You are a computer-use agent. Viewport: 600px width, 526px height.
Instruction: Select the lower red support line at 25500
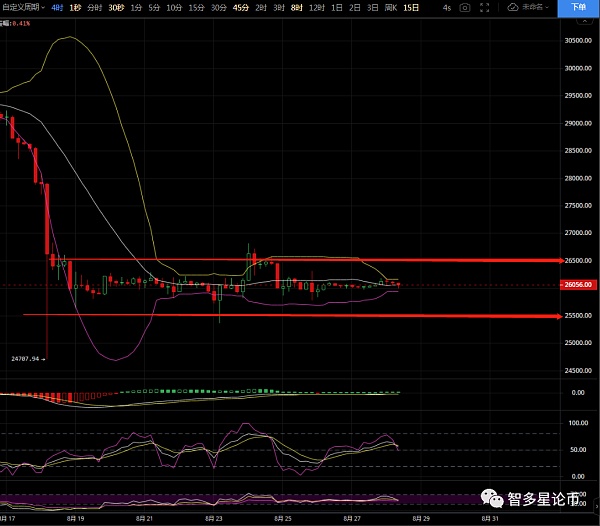tap(300, 315)
